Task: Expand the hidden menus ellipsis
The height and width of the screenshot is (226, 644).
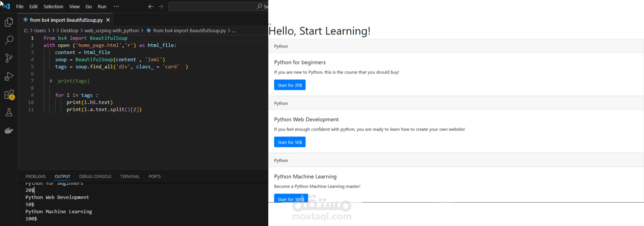Action: (x=116, y=6)
